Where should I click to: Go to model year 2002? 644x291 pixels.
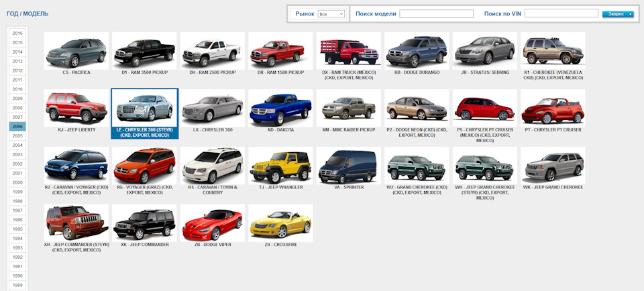pyautogui.click(x=17, y=164)
